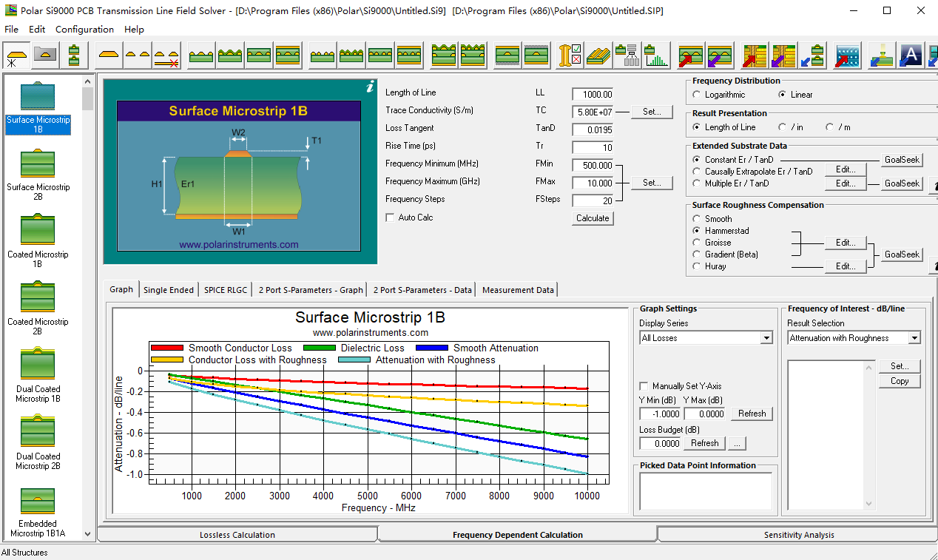Click the blue 'A' toolbar icon
938x560 pixels.
[912, 55]
